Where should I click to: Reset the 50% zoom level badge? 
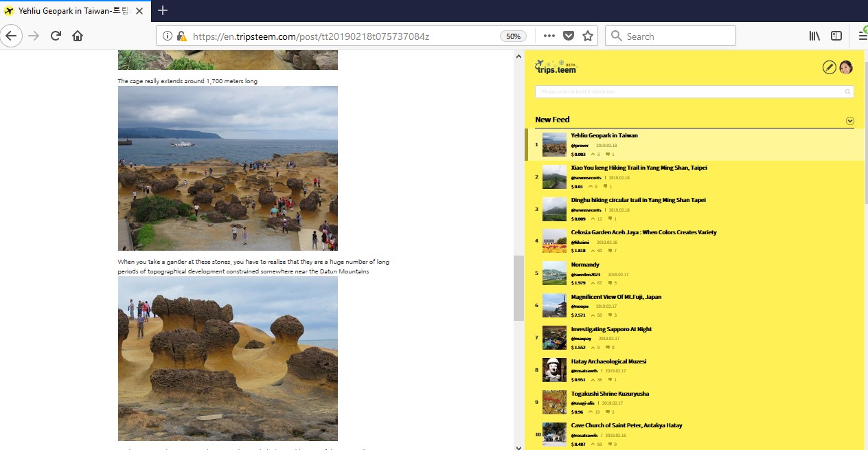[x=513, y=36]
